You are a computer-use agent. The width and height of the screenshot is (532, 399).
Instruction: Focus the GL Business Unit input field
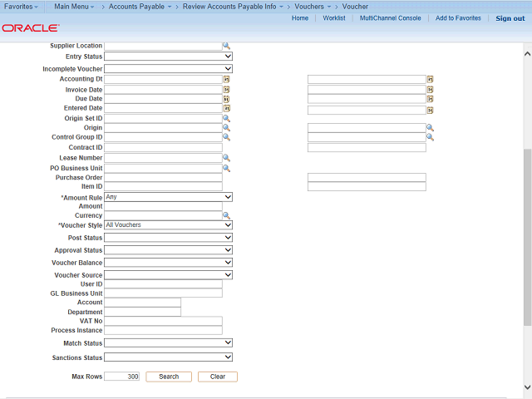(163, 293)
